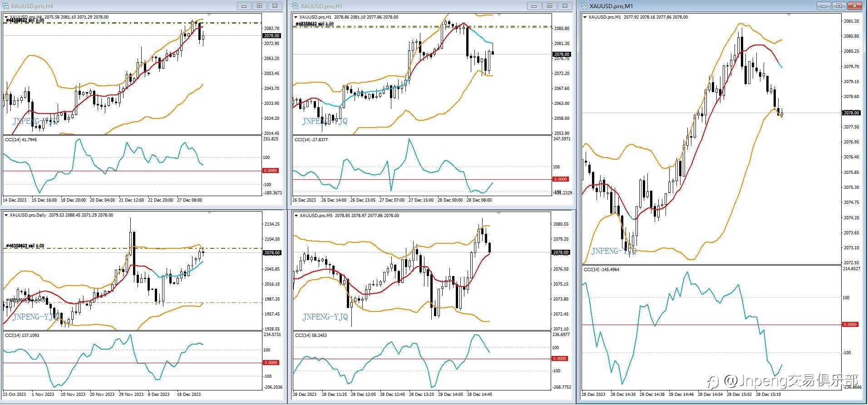Image resolution: width=868 pixels, height=405 pixels.
Task: Restore down the XAUUSD.pro,H4 chart window
Action: 260,6
